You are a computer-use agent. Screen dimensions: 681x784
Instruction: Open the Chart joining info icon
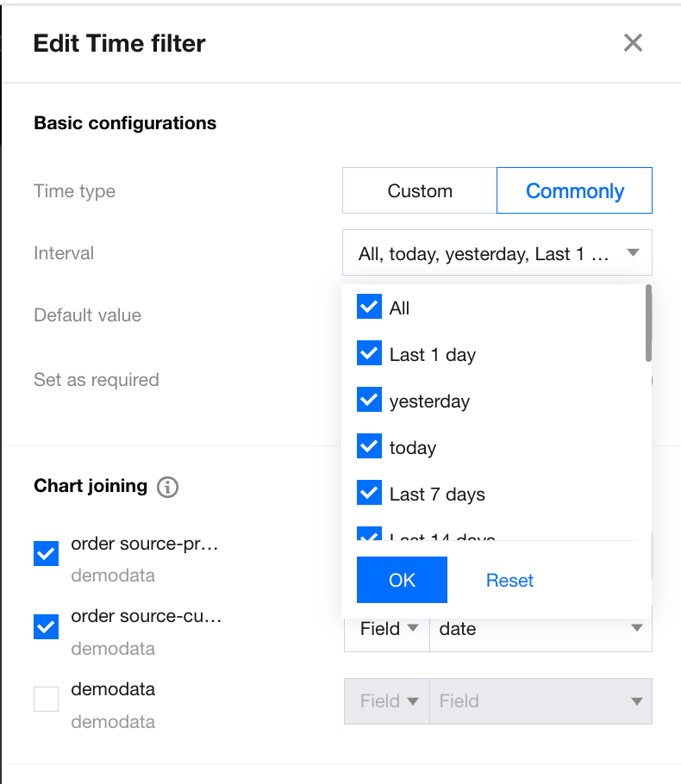point(167,487)
